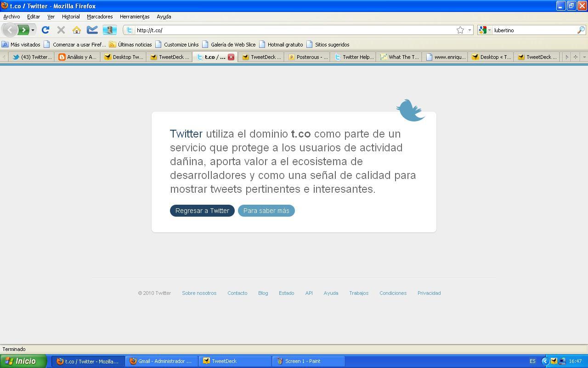Screen dimensions: 588x368
Task: Open Últimas noticias RSS feed bookmark
Action: click(x=130, y=45)
